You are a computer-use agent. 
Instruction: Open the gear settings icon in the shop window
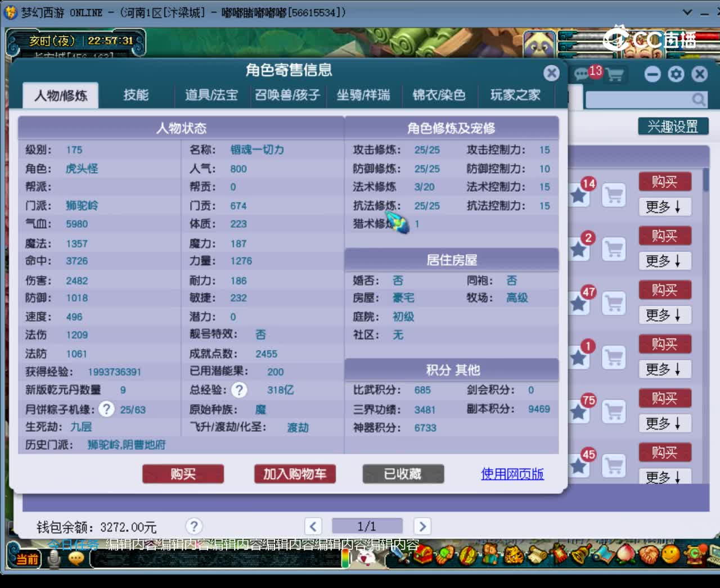coord(676,74)
